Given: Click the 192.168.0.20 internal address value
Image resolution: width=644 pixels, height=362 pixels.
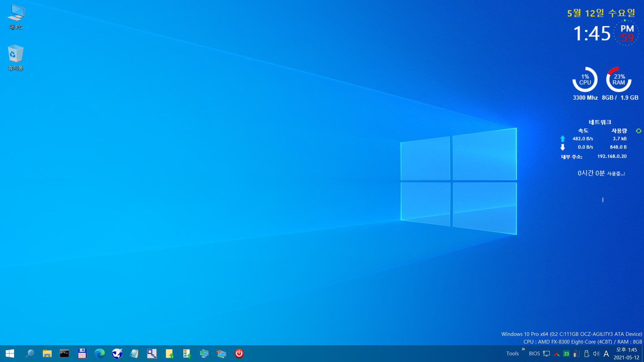Looking at the screenshot, I should [612, 156].
